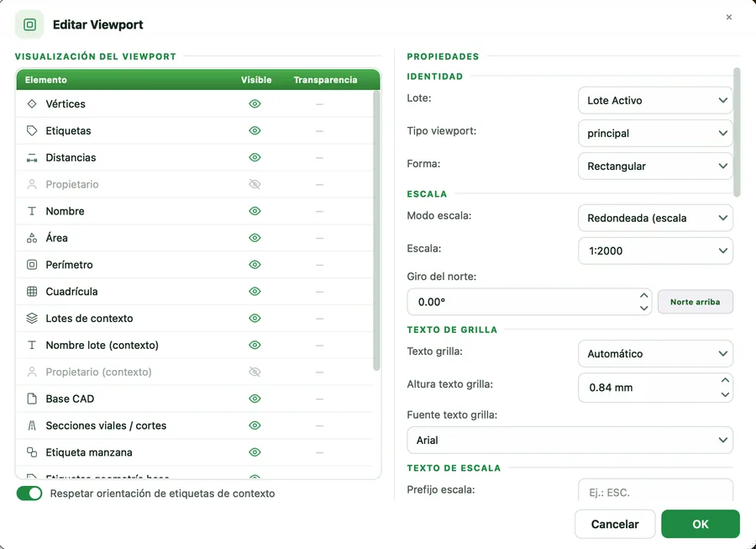Click the Nombre lote (contexto) text icon
The image size is (756, 549).
(x=32, y=345)
